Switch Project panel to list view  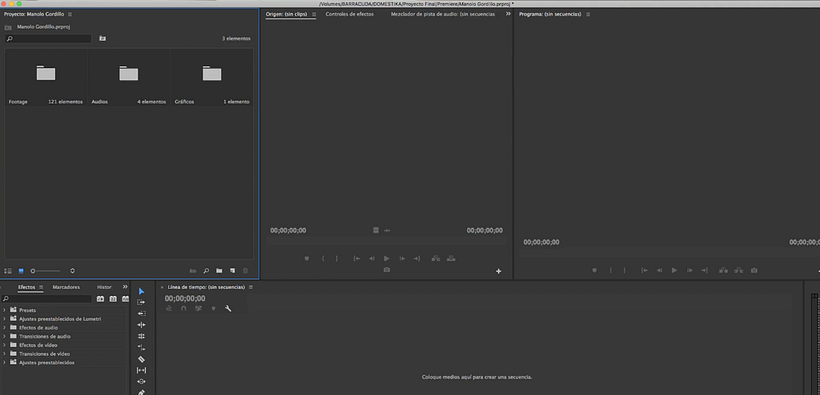(x=8, y=271)
